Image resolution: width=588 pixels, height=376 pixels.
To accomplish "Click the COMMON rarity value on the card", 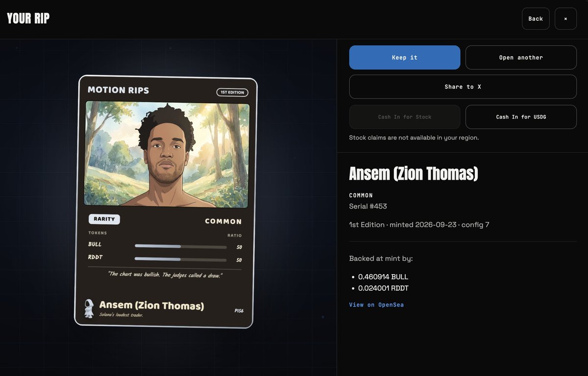I will [223, 221].
